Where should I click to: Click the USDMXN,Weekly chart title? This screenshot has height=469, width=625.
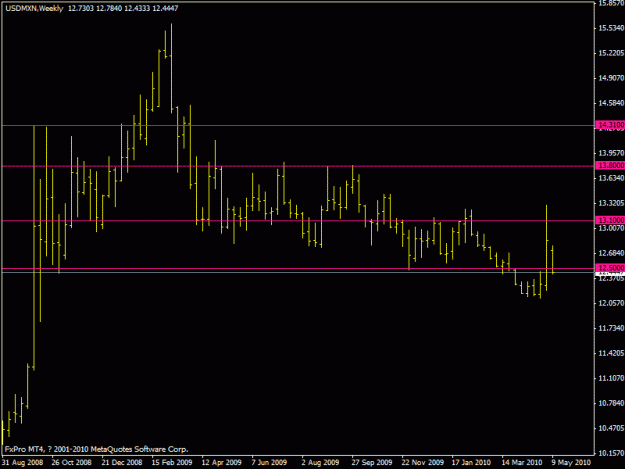point(34,8)
